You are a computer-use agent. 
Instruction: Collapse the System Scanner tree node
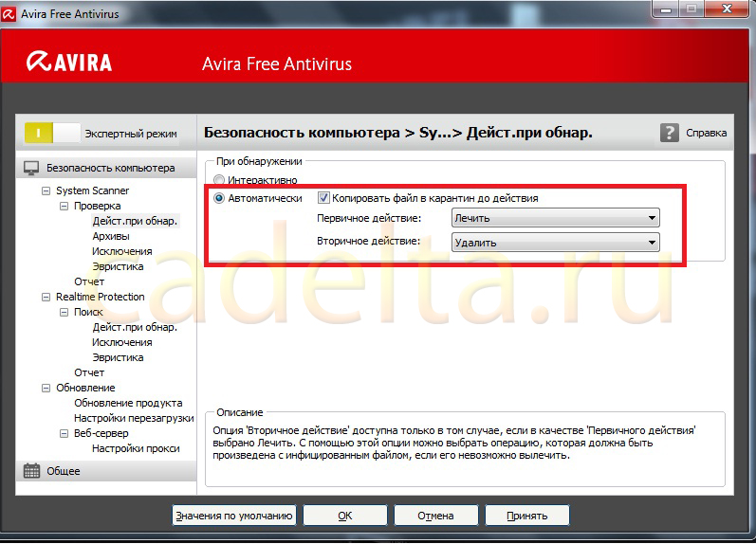(x=46, y=190)
